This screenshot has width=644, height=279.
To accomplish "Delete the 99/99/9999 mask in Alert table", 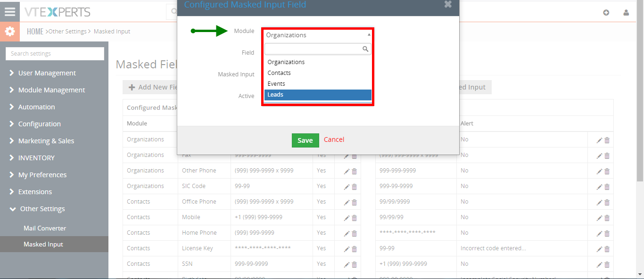I will (x=607, y=203).
